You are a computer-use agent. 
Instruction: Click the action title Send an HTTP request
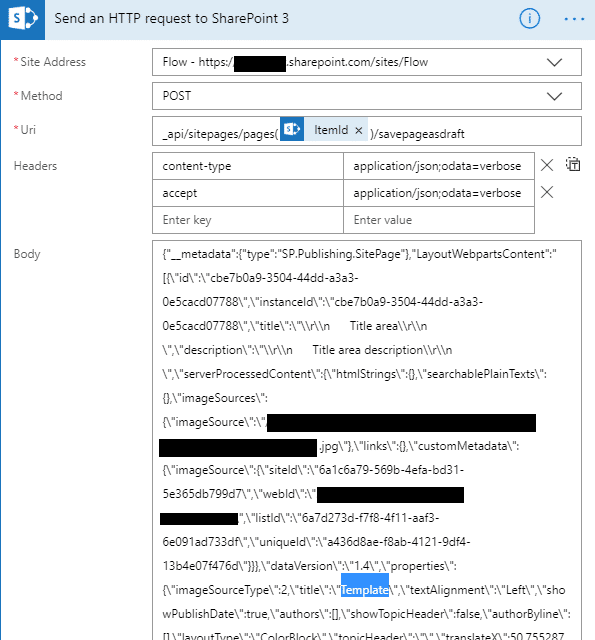(x=171, y=19)
